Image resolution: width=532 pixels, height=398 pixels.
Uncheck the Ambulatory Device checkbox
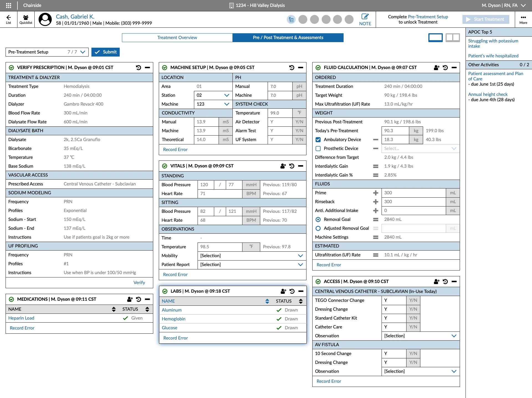[318, 140]
